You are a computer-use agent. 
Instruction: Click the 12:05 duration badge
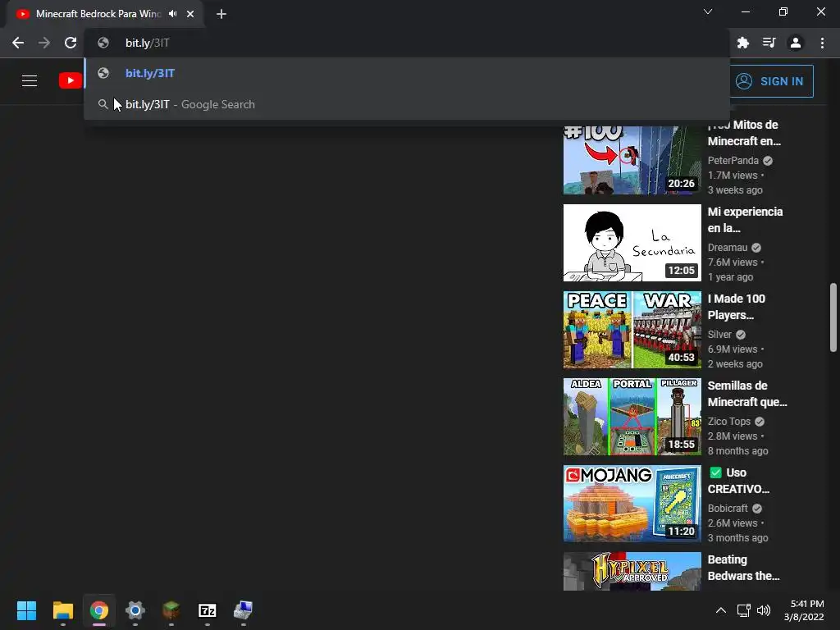pyautogui.click(x=681, y=271)
